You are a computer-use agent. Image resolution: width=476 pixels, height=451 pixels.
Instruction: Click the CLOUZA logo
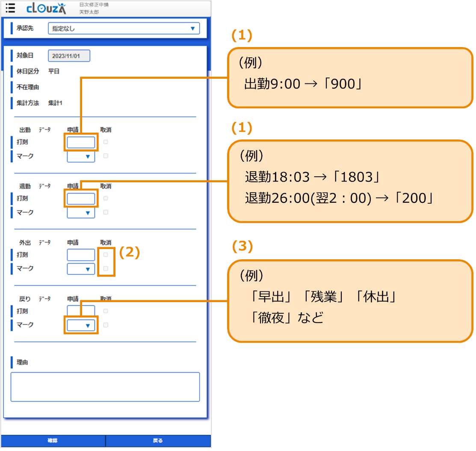click(46, 8)
